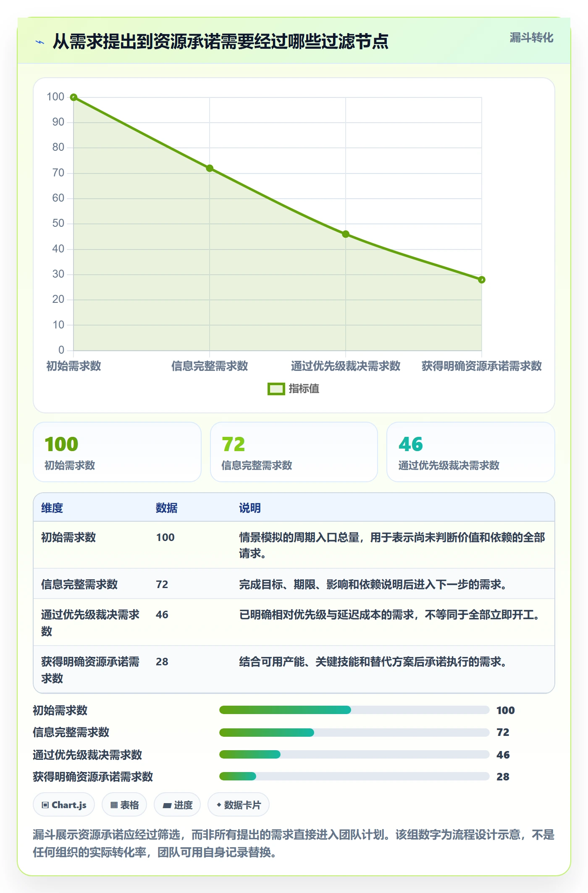Click the footer note starting 漏斗展示资源承诺
The width and height of the screenshot is (588, 893).
pos(294,843)
